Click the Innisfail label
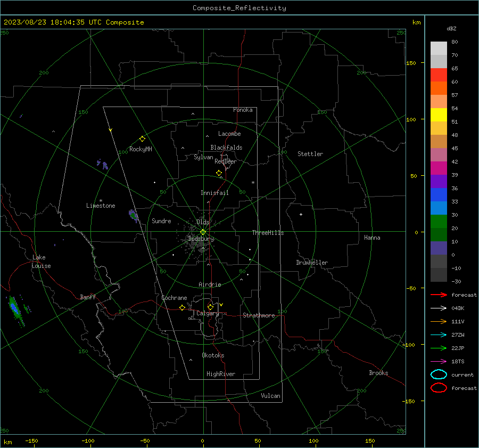 coord(214,193)
